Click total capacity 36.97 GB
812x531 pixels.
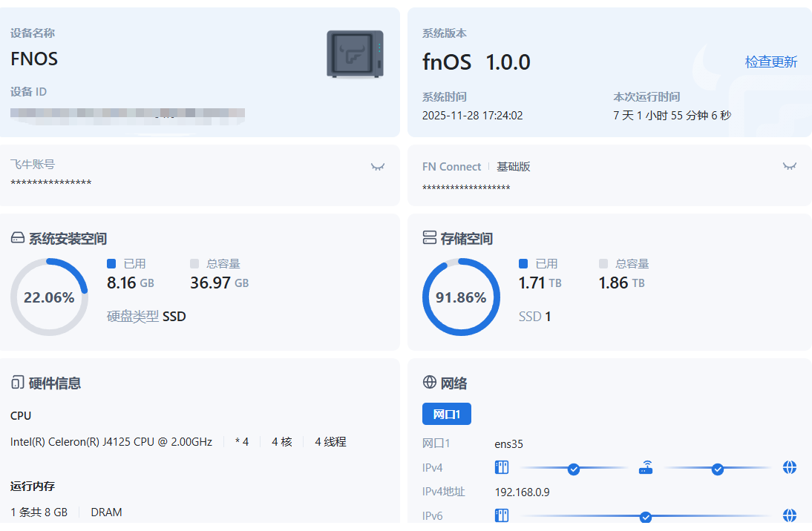(x=220, y=283)
